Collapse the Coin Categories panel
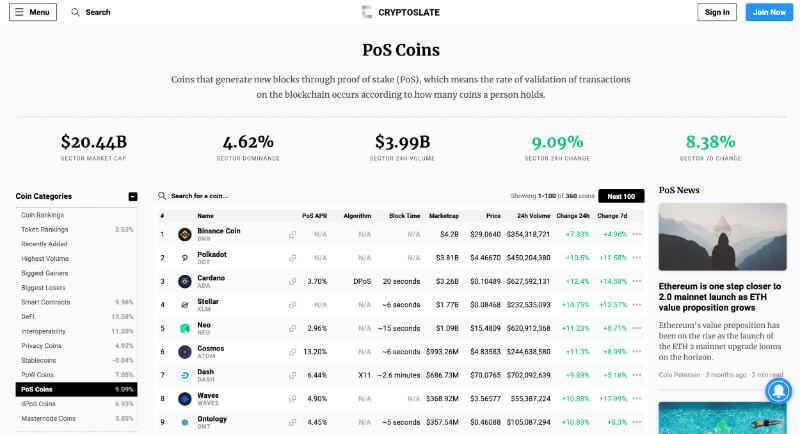800x434 pixels. [133, 196]
